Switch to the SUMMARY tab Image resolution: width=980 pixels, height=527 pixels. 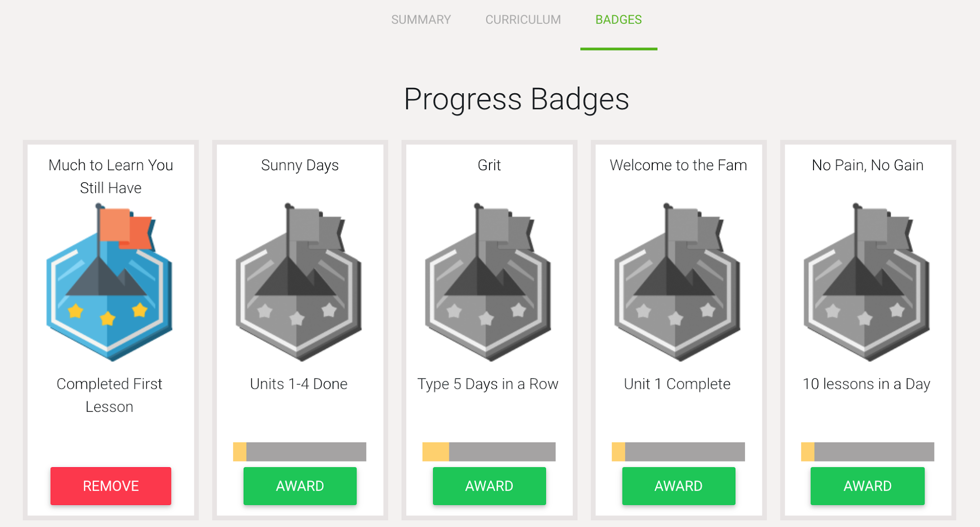421,20
